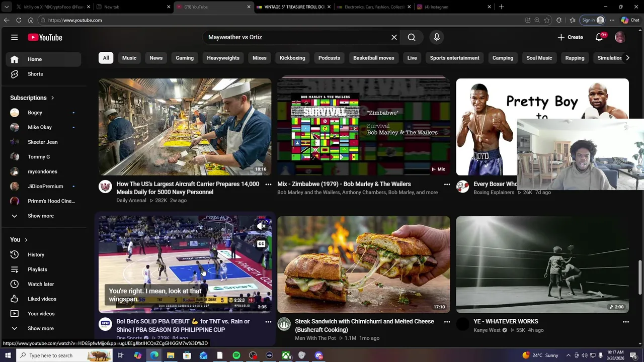Open options for YE Whatever Works
Viewport: 644px width, 362px height.
click(626, 322)
